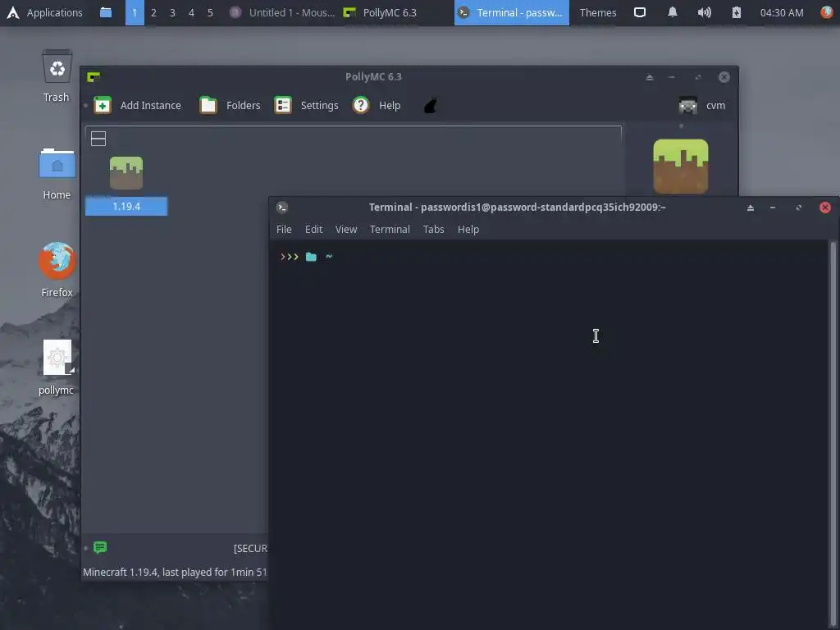
Task: Select the Home folder desktop icon
Action: tap(57, 175)
